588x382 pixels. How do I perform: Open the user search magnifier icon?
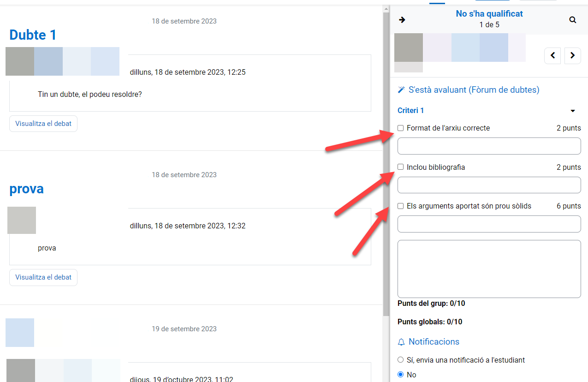pyautogui.click(x=572, y=20)
